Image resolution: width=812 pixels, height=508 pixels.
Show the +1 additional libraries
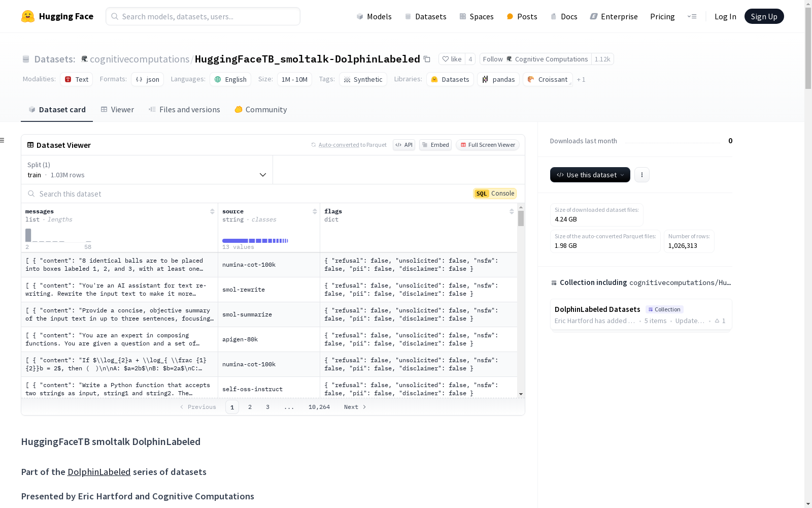click(x=581, y=79)
